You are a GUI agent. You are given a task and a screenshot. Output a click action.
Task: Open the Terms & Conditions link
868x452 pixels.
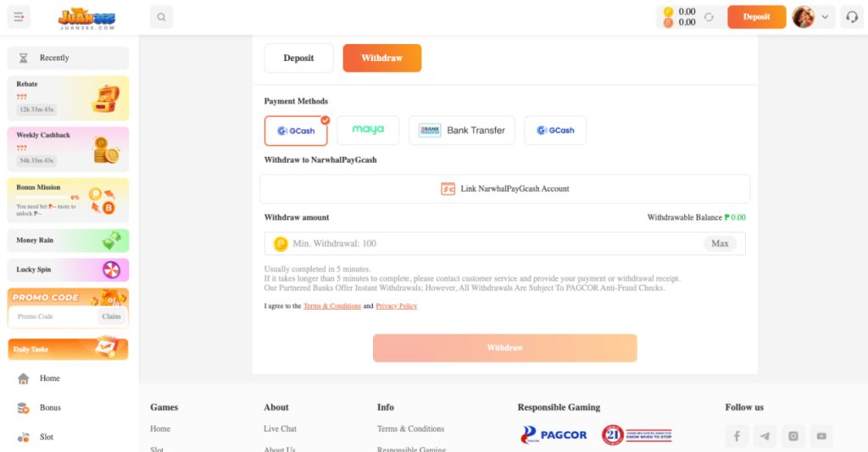pos(332,306)
